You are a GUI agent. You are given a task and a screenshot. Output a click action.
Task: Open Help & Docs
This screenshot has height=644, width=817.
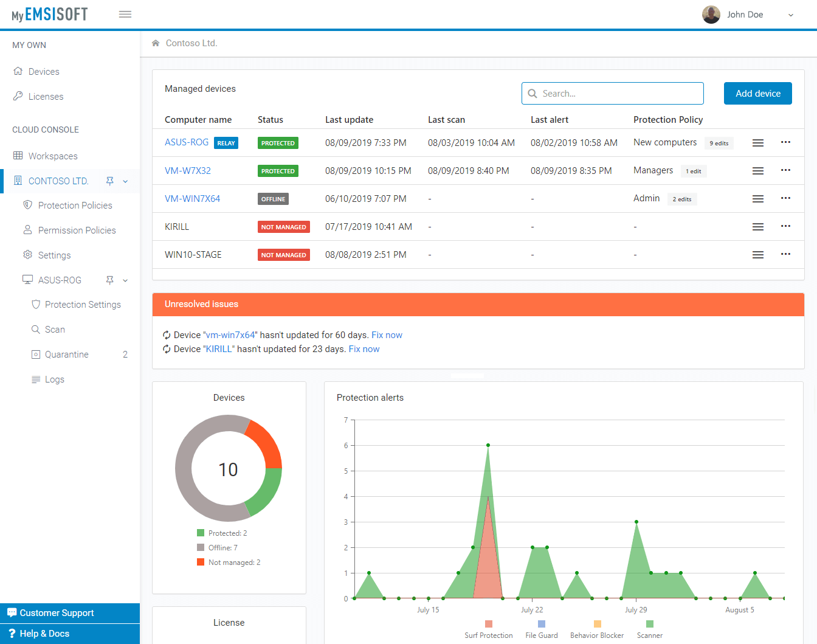coord(70,634)
